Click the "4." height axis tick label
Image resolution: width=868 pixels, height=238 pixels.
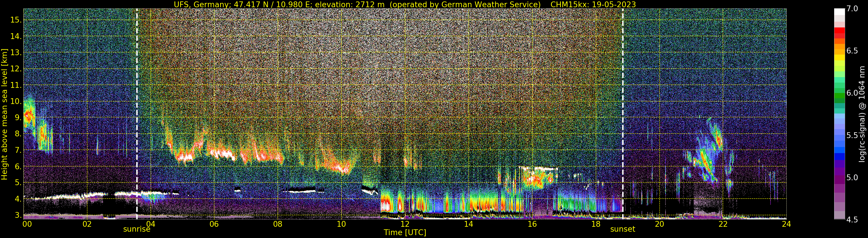tap(18, 199)
